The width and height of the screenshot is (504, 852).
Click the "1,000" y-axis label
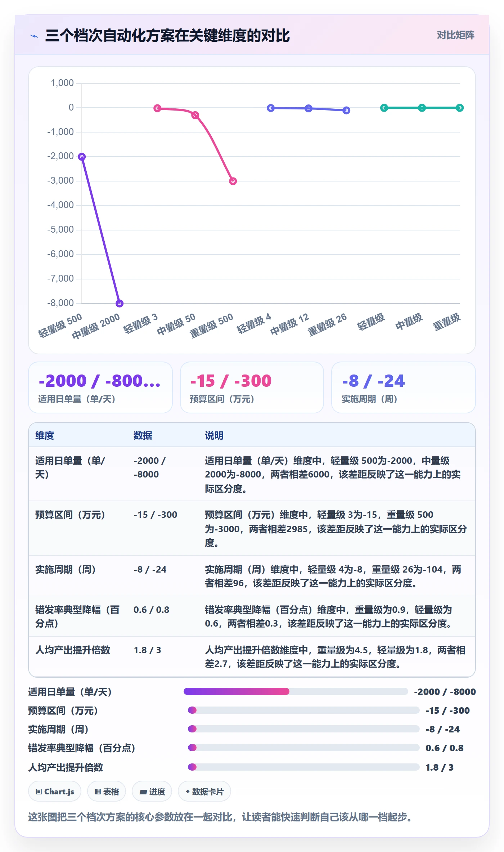coord(62,83)
